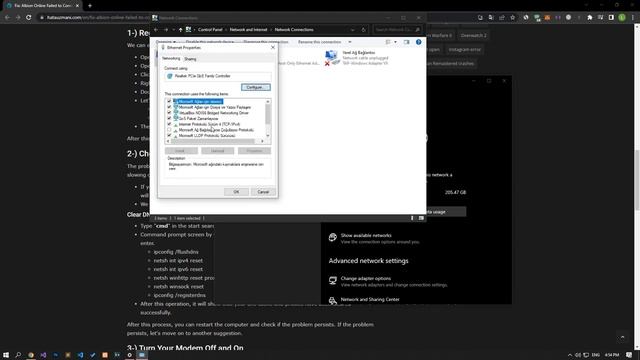Open help with blue question icon
The height and width of the screenshot is (360, 640).
pos(418,42)
